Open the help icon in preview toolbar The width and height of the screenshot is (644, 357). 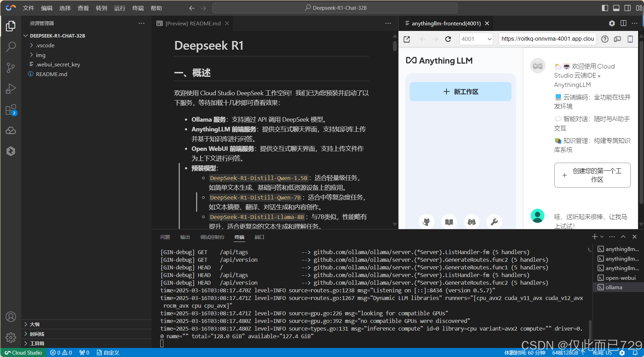click(605, 39)
